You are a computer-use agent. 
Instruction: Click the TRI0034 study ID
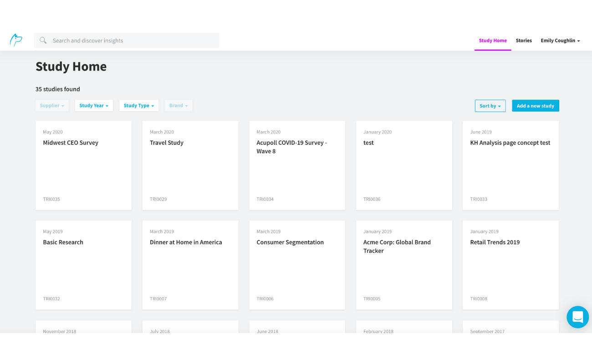(x=265, y=199)
